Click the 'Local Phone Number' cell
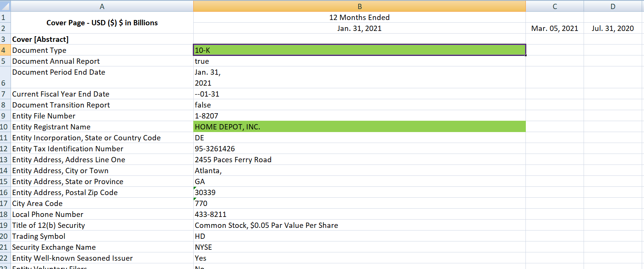The image size is (644, 269). click(x=102, y=214)
